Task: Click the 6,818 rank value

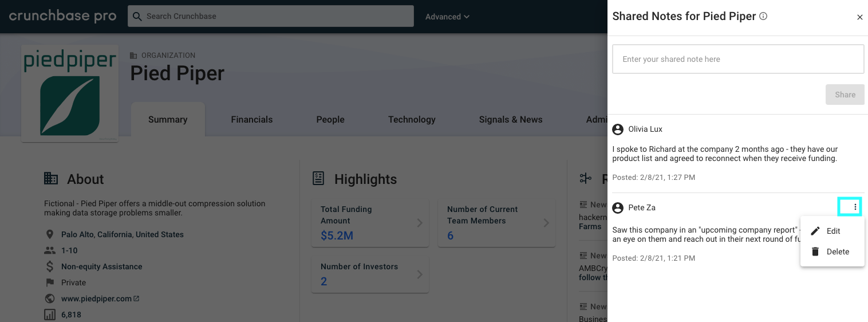Action: click(x=71, y=315)
